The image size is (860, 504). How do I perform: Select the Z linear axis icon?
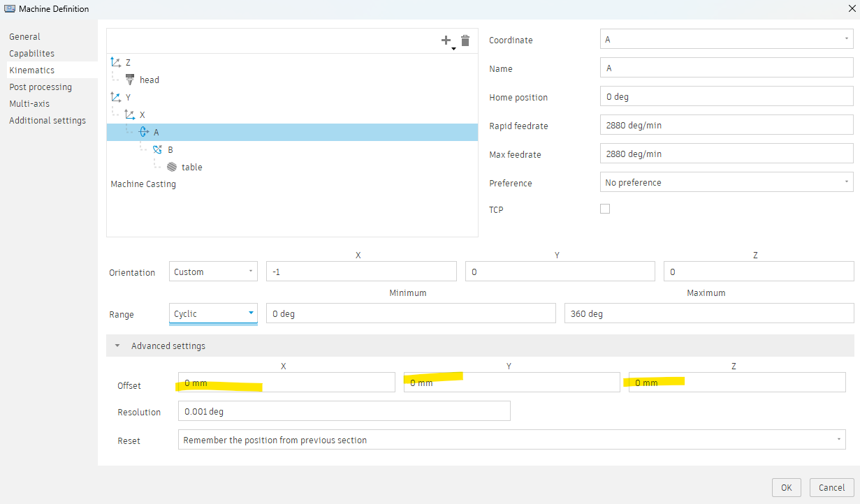[x=115, y=62]
